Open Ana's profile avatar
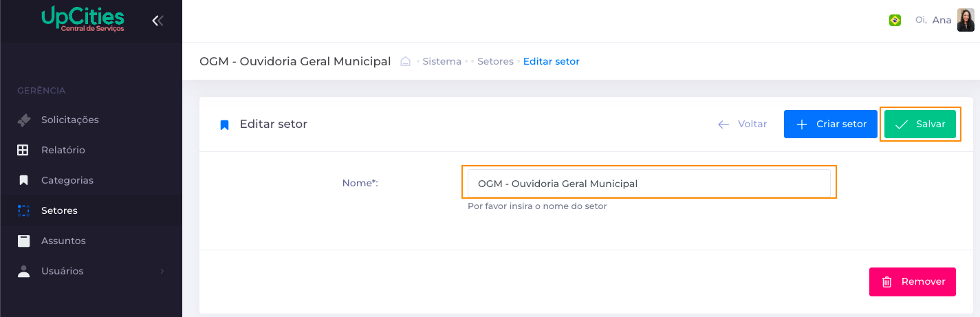The height and width of the screenshot is (317, 980). (966, 20)
